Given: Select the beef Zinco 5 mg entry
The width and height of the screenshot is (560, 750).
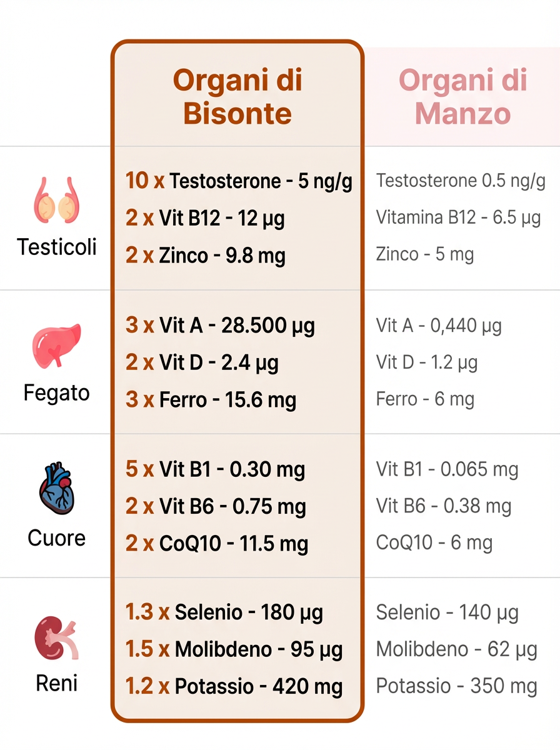Looking at the screenshot, I should click(x=424, y=254).
